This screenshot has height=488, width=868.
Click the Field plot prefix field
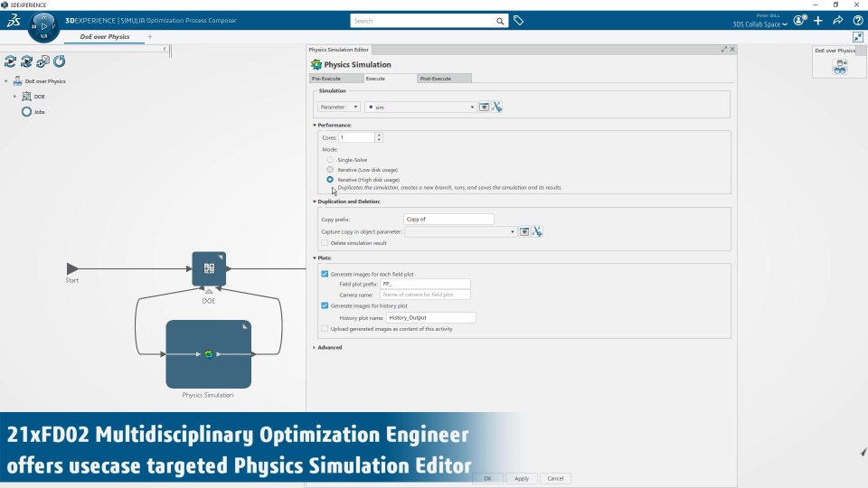[425, 284]
